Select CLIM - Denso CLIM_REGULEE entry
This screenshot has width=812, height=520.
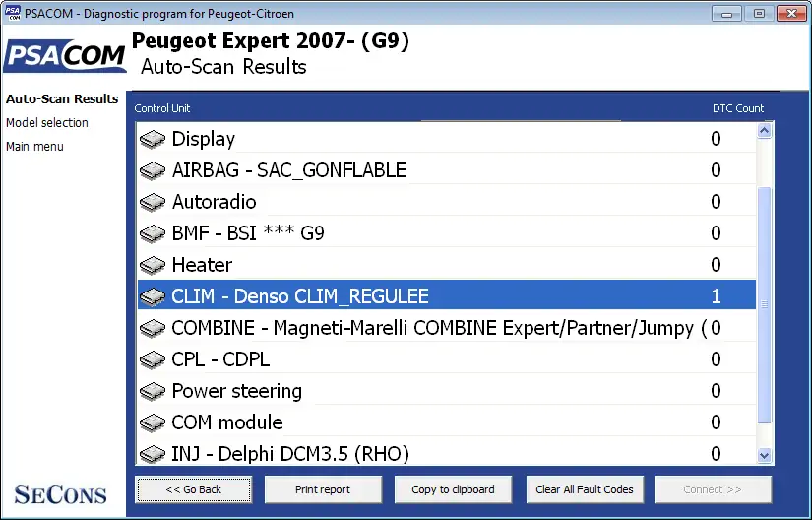click(300, 296)
